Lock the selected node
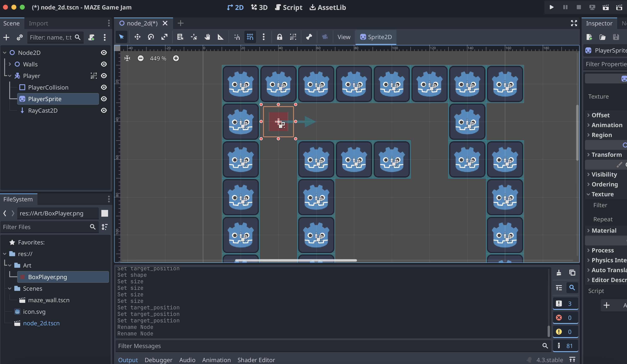The height and width of the screenshot is (364, 627). pyautogui.click(x=279, y=37)
